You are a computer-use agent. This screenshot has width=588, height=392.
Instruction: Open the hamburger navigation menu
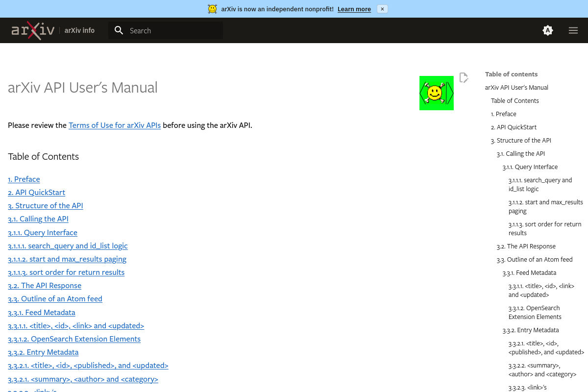pos(573,30)
